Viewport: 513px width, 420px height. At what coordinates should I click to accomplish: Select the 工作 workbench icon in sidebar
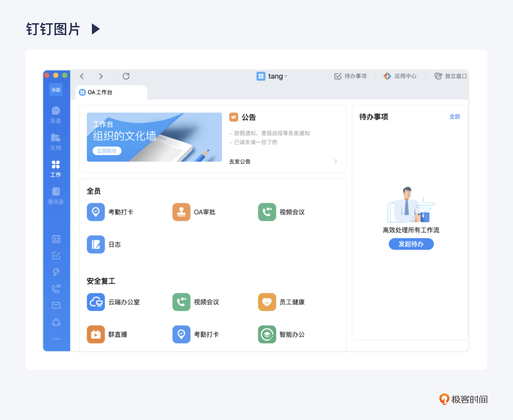point(56,169)
